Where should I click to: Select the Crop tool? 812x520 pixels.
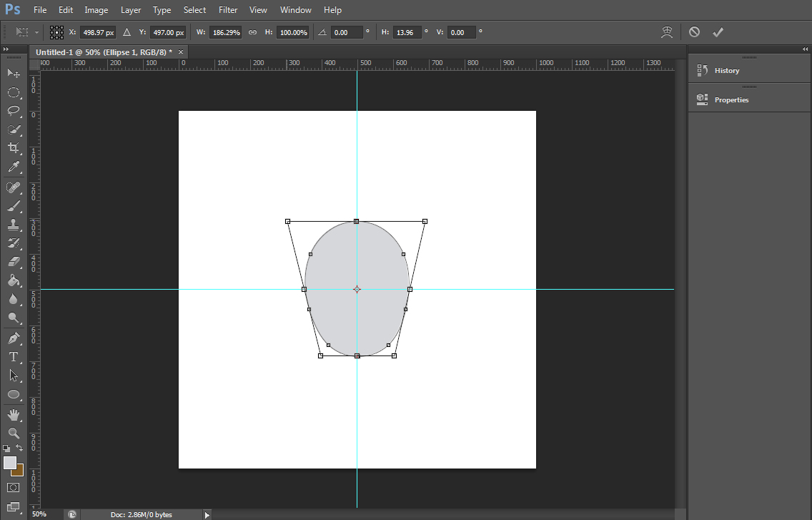click(14, 148)
